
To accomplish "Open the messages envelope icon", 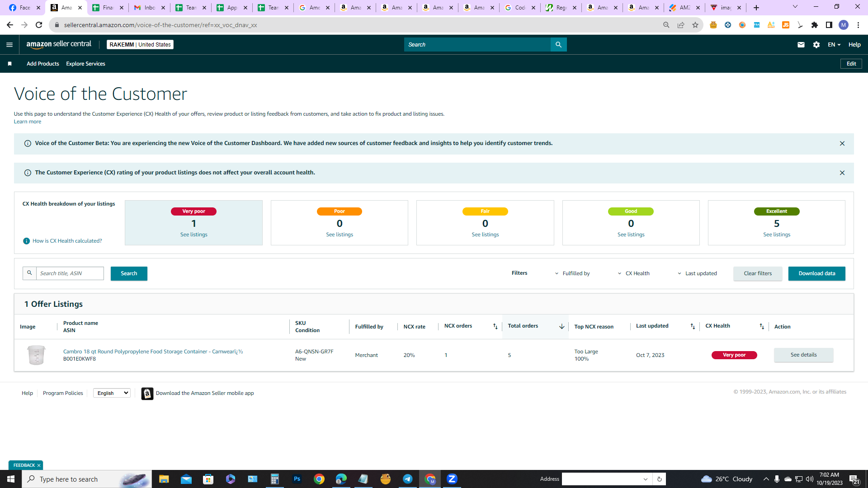I will tap(801, 45).
